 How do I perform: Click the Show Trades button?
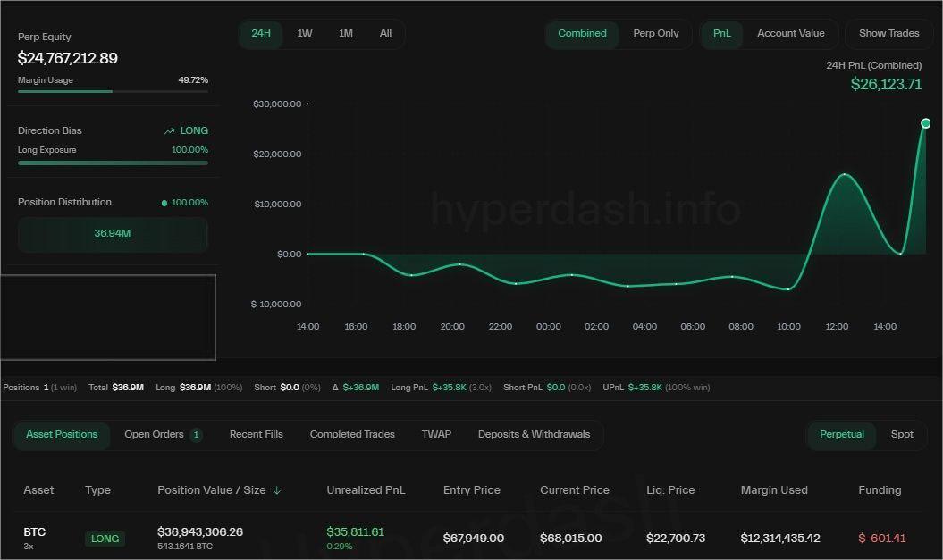pos(888,33)
